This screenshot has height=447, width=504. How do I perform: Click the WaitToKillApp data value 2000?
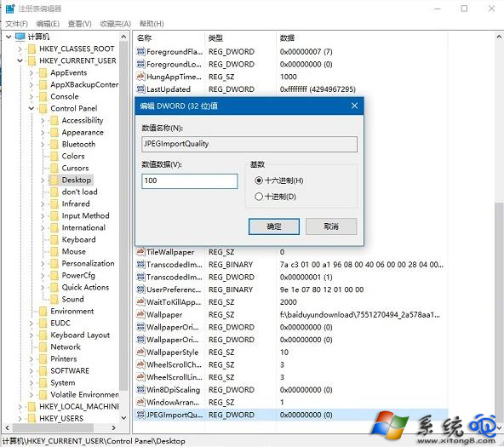coord(289,302)
